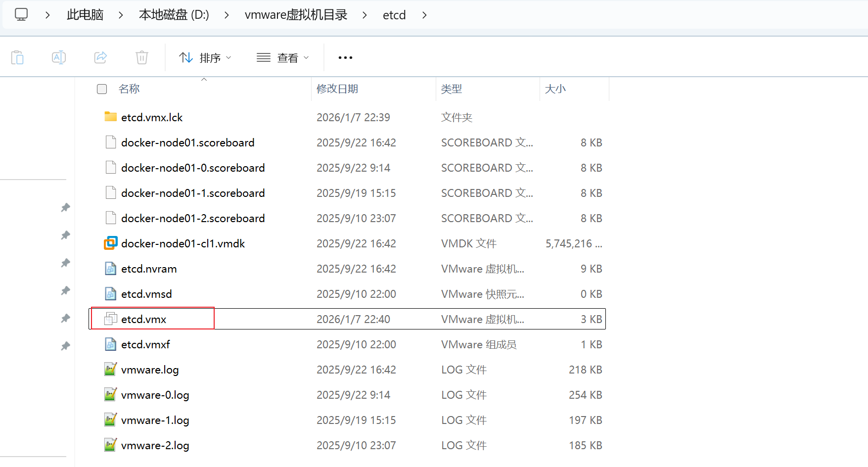Click the vmware-0.log file icon
Screen dimensions: 868x467
pyautogui.click(x=111, y=394)
